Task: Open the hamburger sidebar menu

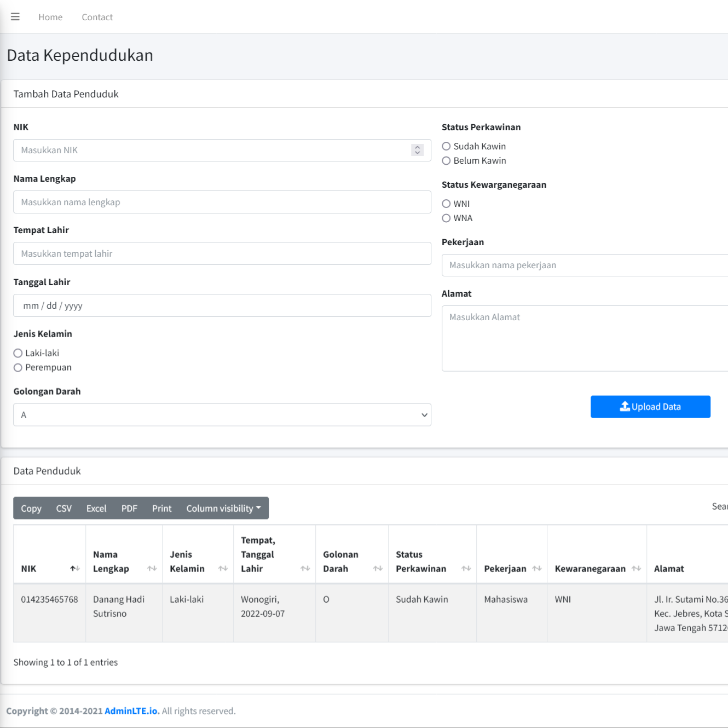Action: coord(15,17)
